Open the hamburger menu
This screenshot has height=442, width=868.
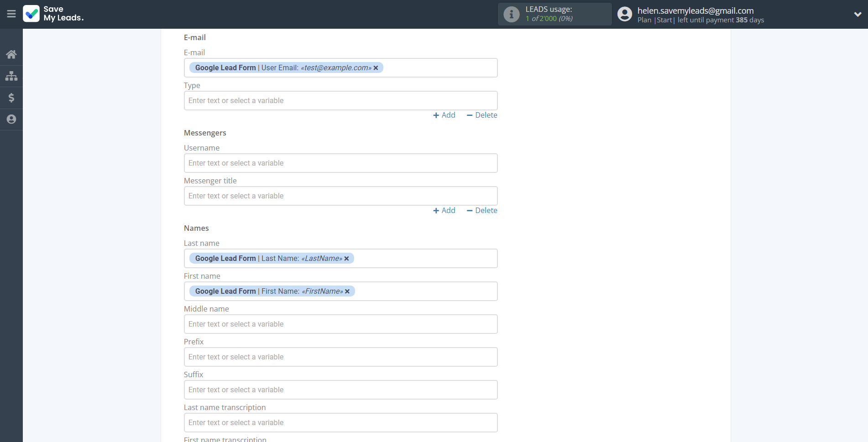point(11,14)
